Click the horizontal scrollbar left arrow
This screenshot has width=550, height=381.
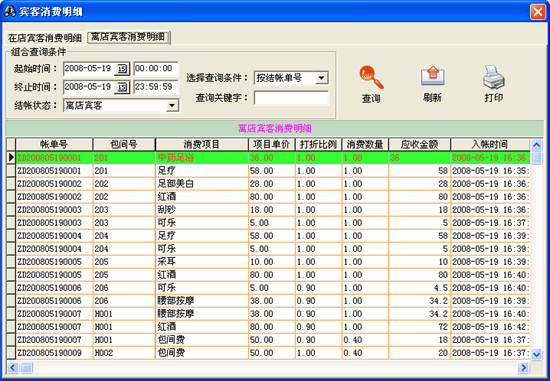point(13,367)
